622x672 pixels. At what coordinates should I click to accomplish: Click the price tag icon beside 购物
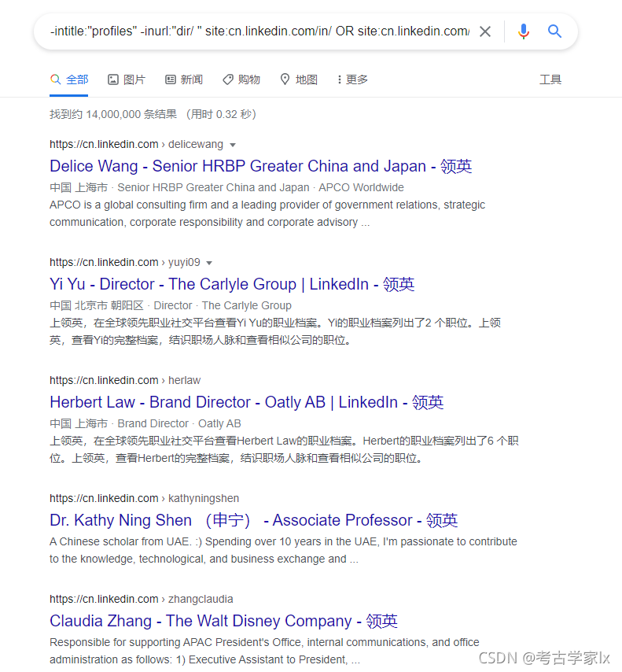click(x=228, y=79)
